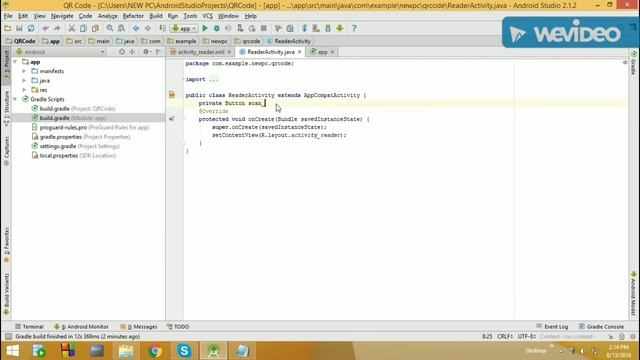Click the Windows Start button
This screenshot has height=360, width=640.
coord(12,351)
